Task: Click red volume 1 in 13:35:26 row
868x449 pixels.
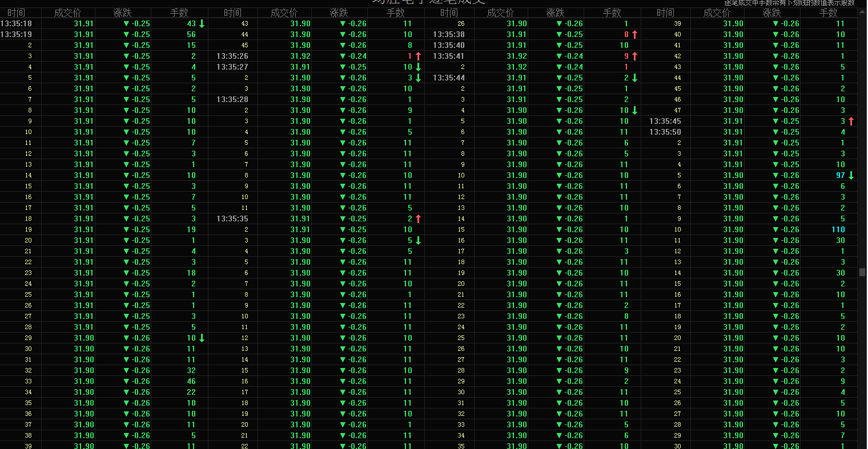Action: (x=410, y=56)
